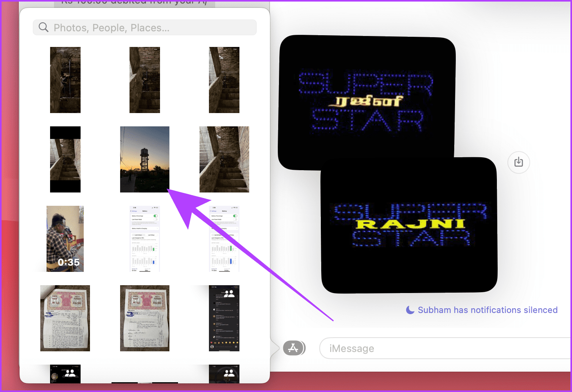572x392 pixels.
Task: Click the Subham has notifications silenced text
Action: 487,309
